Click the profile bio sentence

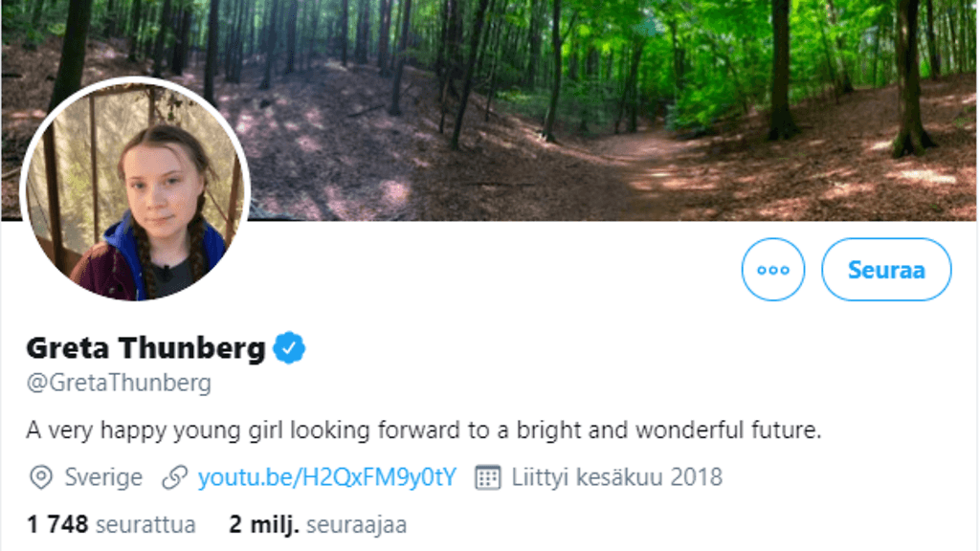(424, 430)
